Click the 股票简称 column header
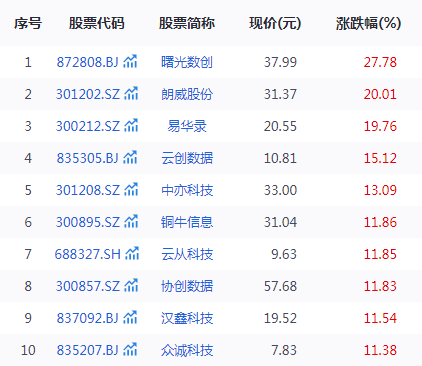422x366 pixels. pyautogui.click(x=187, y=23)
